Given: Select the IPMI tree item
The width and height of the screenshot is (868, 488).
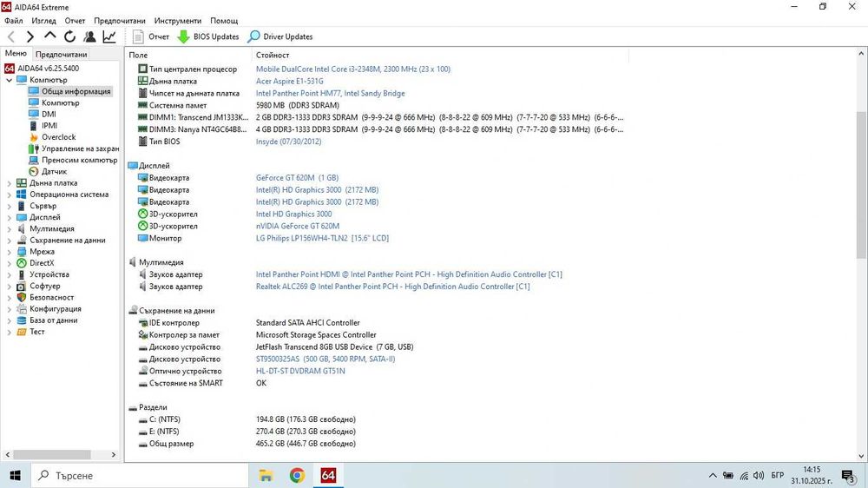Looking at the screenshot, I should coord(49,126).
